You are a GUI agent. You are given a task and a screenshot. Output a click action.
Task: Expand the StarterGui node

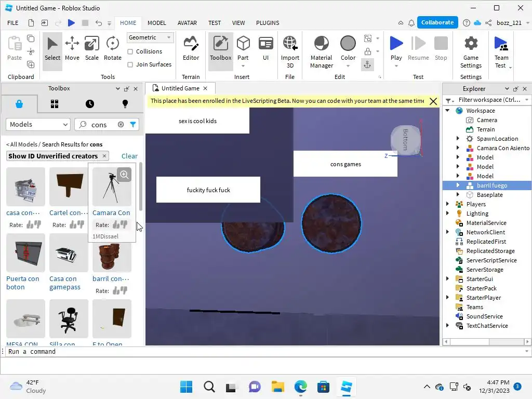tap(447, 279)
